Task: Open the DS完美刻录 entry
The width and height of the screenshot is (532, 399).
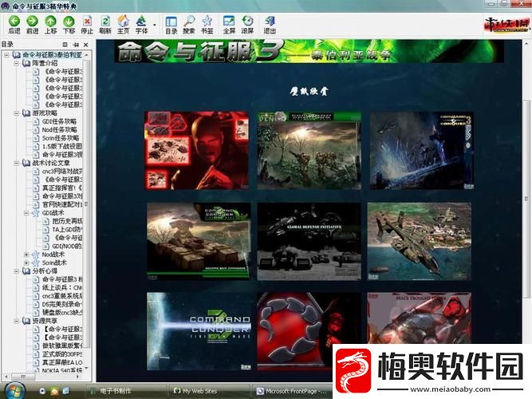Action: 61,304
